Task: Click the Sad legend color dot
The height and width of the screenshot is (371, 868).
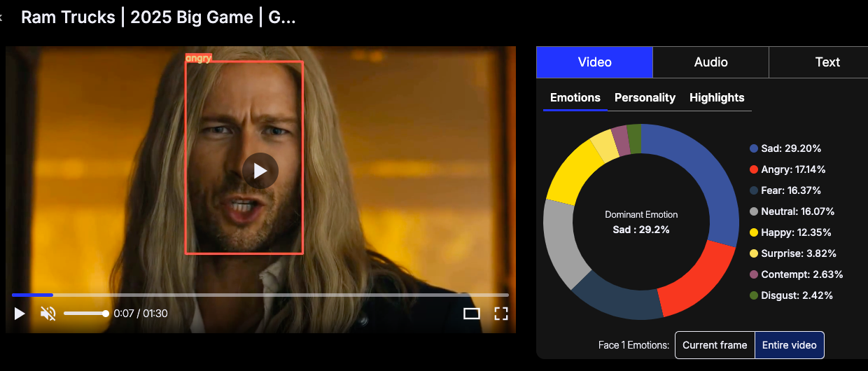Action: point(754,148)
